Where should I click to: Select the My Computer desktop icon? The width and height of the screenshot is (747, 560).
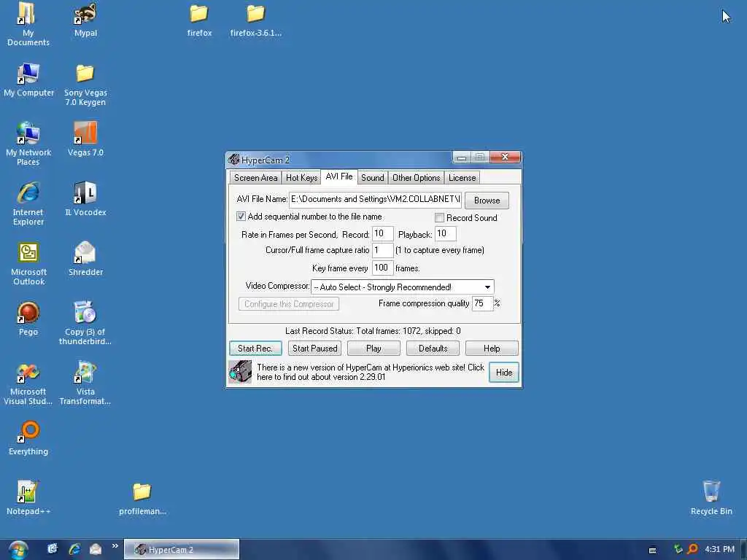[28, 80]
